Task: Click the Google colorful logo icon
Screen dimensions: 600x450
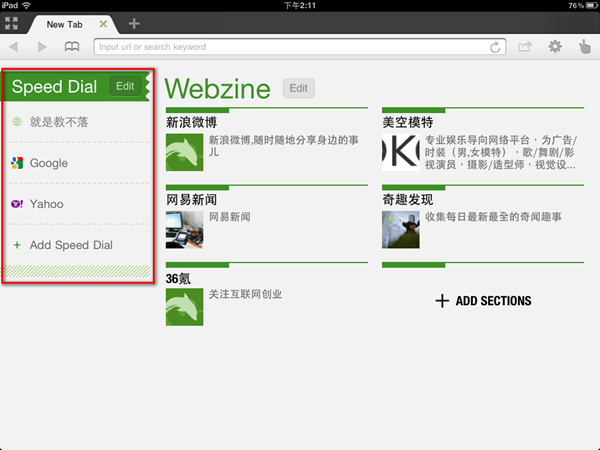Action: click(17, 163)
